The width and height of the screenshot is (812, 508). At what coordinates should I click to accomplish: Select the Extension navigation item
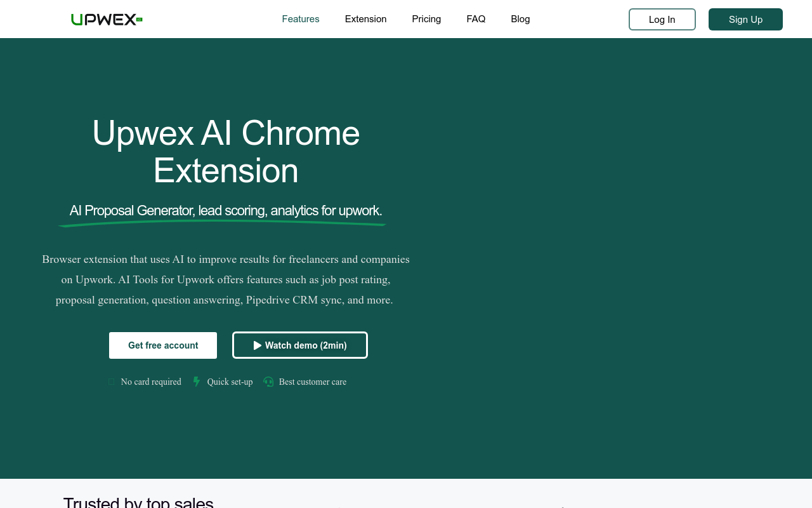pos(365,19)
